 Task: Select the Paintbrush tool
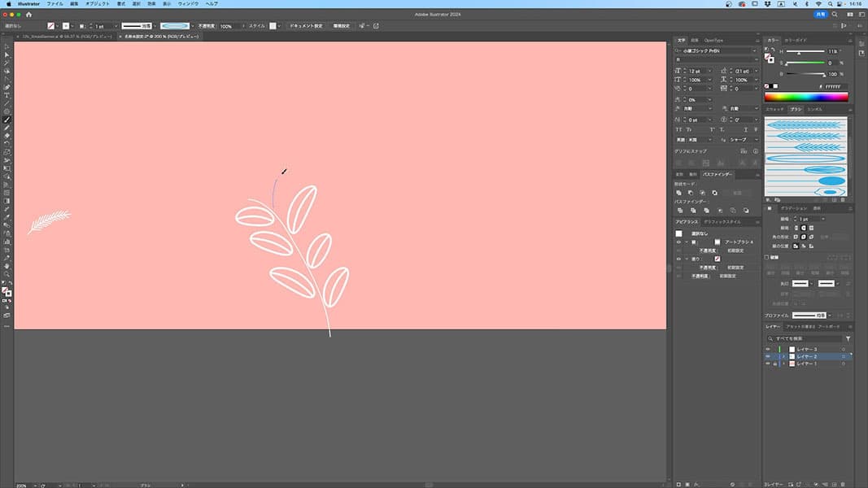point(7,120)
